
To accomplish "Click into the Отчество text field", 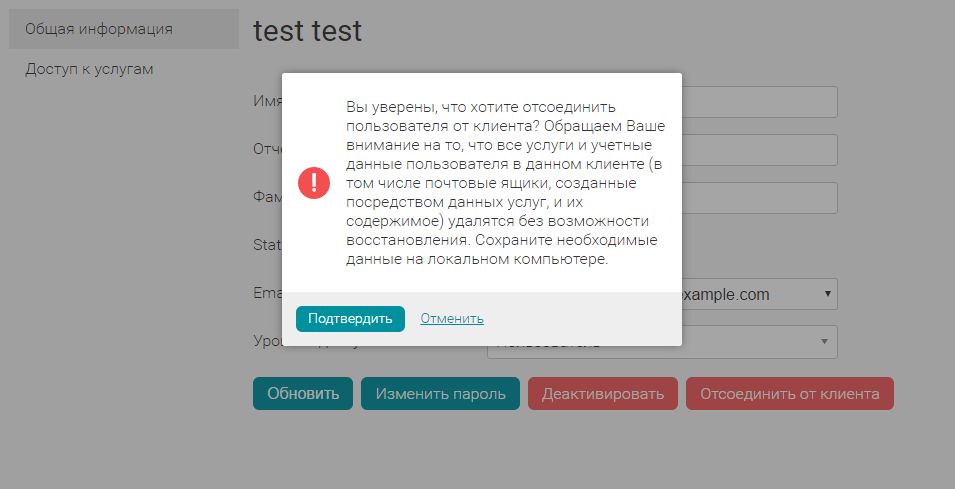I will tap(760, 150).
